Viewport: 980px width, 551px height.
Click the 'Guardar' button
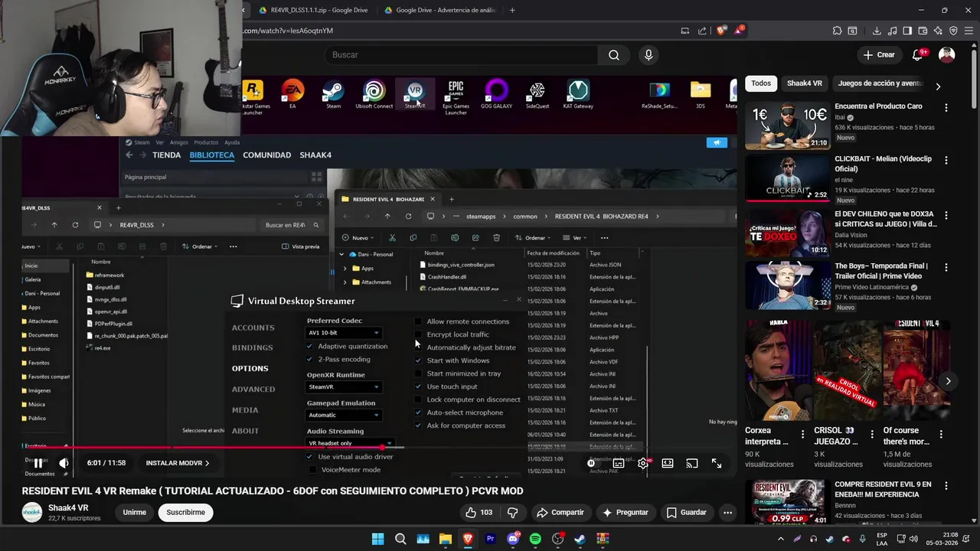pos(687,513)
